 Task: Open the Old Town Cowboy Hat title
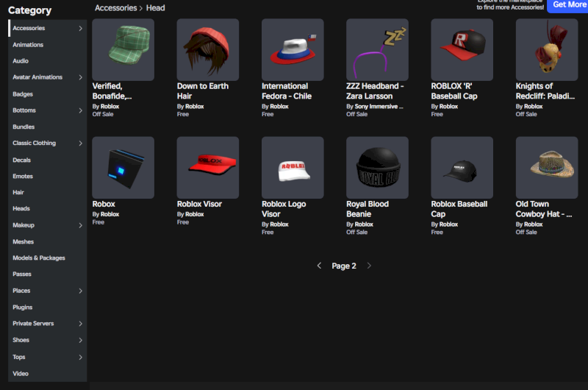pyautogui.click(x=544, y=209)
